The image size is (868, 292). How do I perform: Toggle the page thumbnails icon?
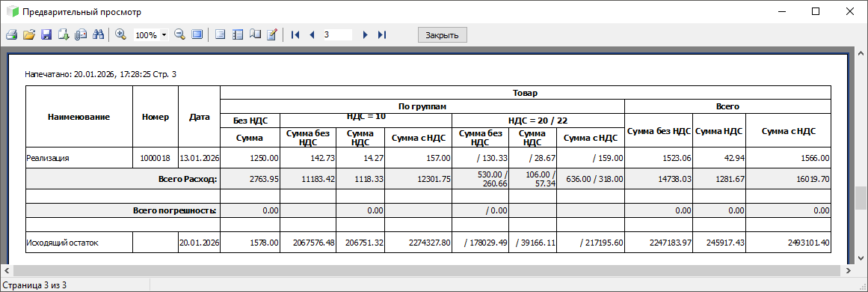(238, 35)
